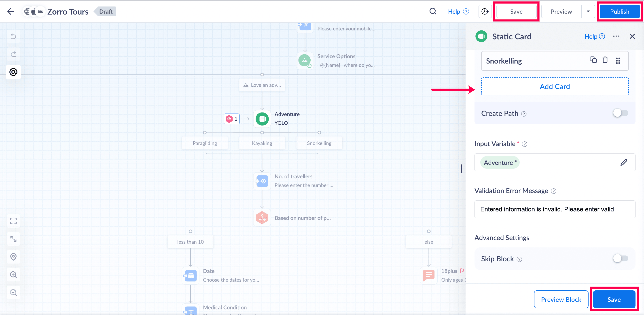Click Preview Block button
Image resolution: width=644 pixels, height=315 pixels.
561,300
